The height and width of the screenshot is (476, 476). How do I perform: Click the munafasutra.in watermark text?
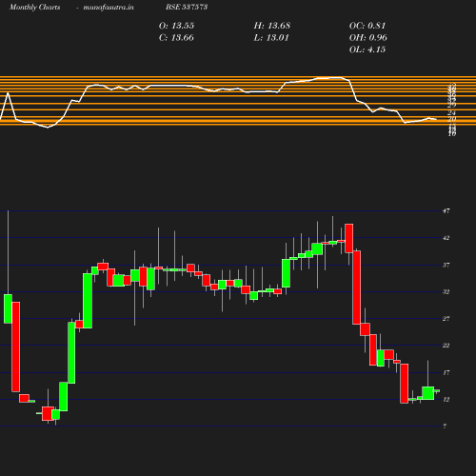[109, 7]
